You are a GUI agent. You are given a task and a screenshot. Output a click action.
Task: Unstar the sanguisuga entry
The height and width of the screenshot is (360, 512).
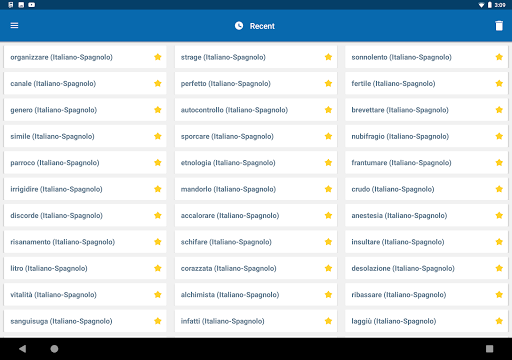point(158,321)
